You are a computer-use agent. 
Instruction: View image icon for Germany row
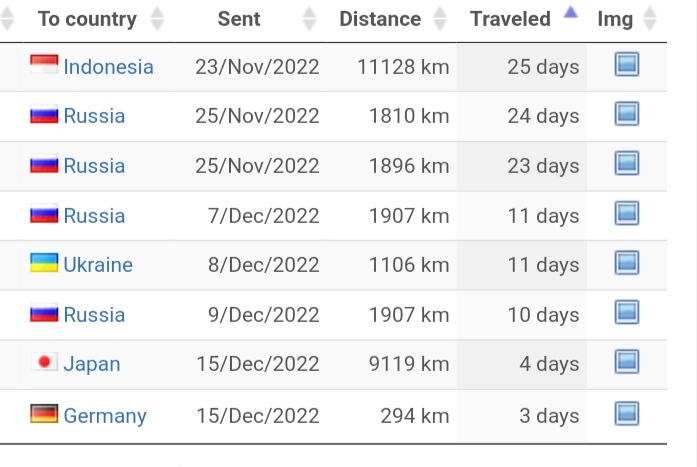(627, 414)
